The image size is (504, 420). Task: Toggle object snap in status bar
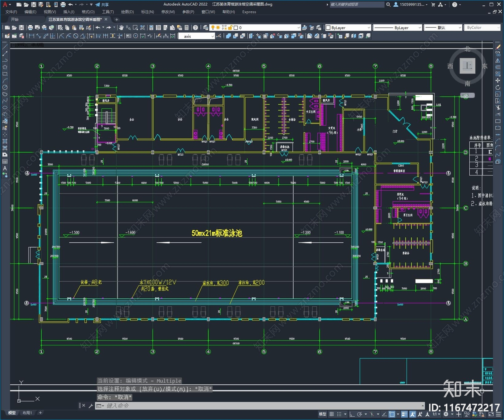click(x=392, y=414)
